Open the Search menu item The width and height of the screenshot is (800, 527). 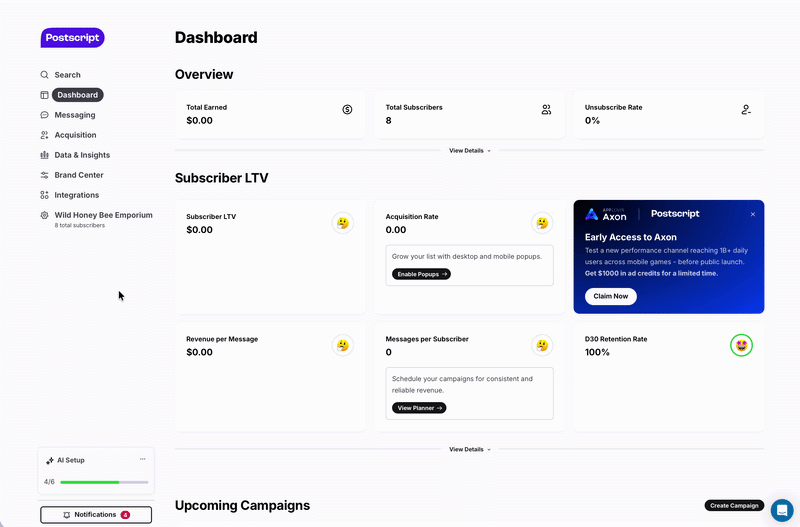click(67, 75)
